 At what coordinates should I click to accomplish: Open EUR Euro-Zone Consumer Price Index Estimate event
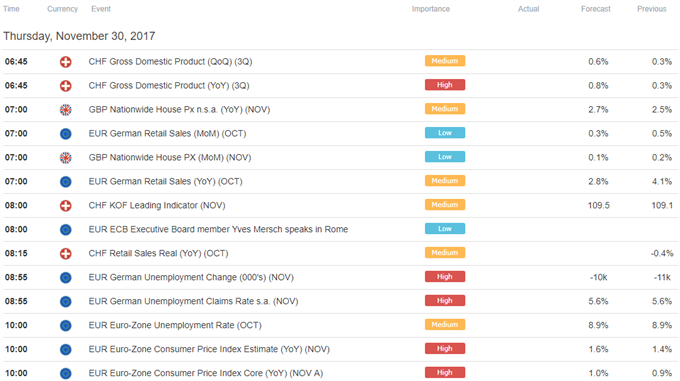209,349
